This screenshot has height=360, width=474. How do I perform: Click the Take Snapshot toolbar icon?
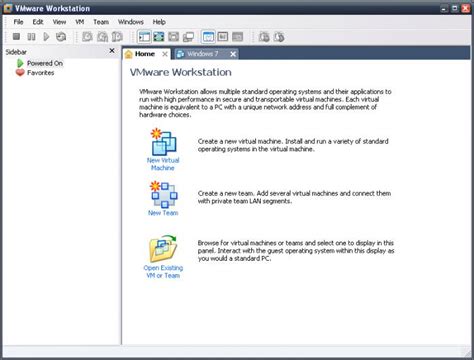point(87,36)
